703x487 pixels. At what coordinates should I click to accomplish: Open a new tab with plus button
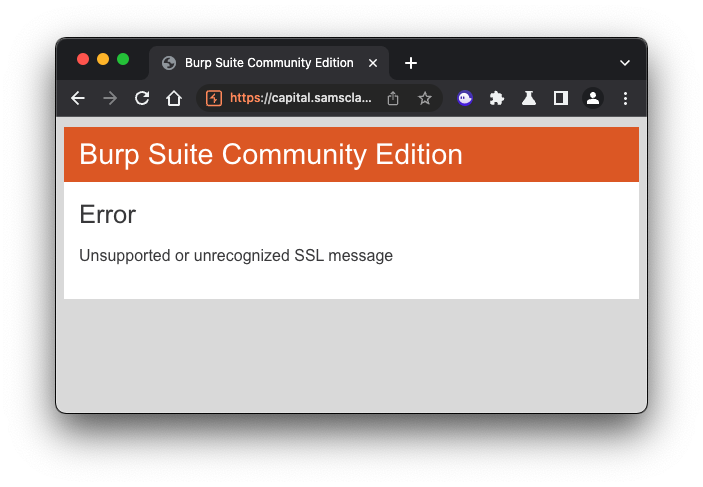coord(410,63)
